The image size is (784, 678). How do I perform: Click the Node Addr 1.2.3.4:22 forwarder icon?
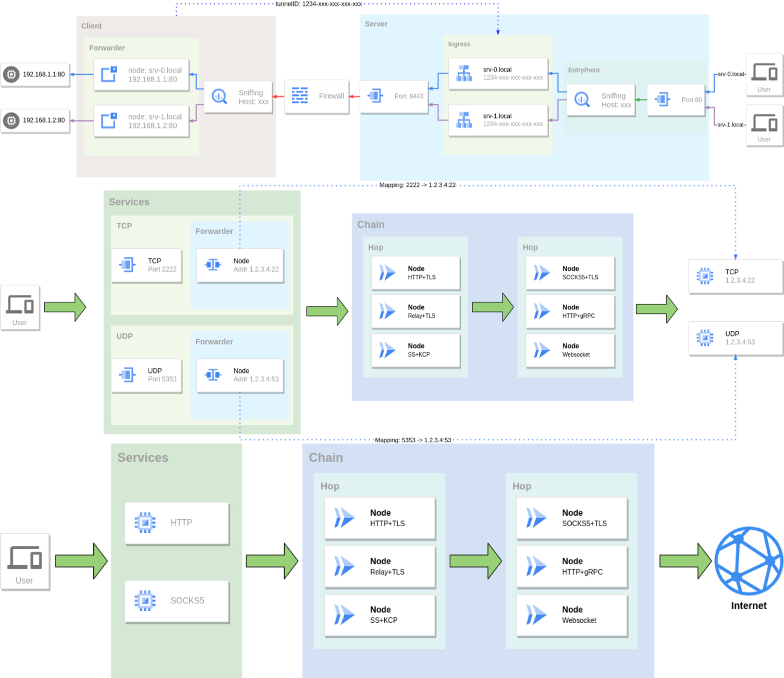pos(213,265)
